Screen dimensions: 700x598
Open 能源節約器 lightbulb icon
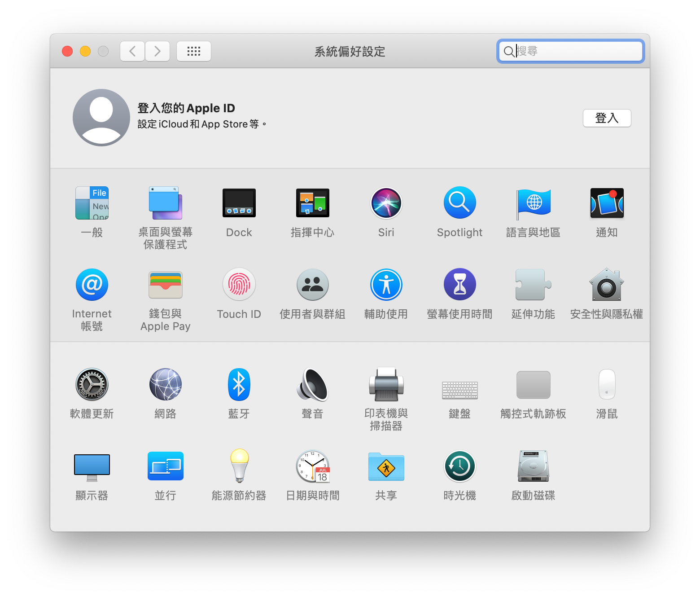239,466
